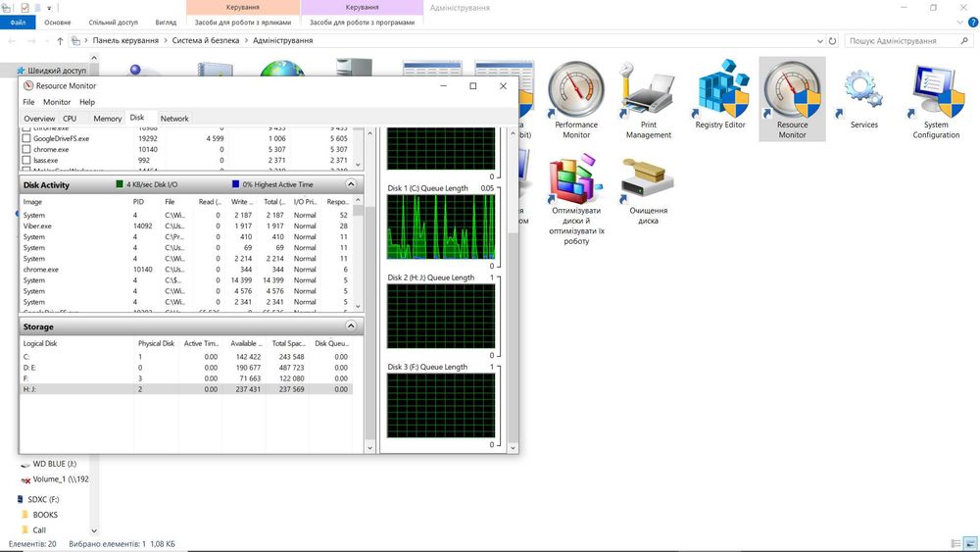Click the blue Highest Active Time legend swatch
This screenshot has width=980, height=552.
click(x=235, y=184)
